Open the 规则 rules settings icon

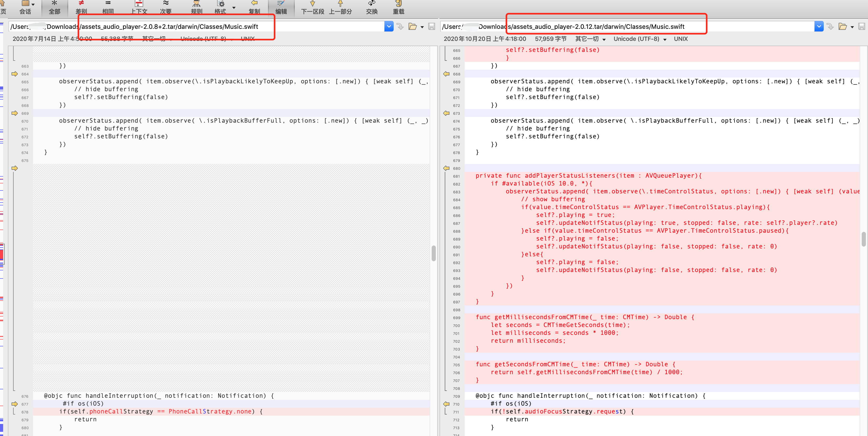[196, 7]
